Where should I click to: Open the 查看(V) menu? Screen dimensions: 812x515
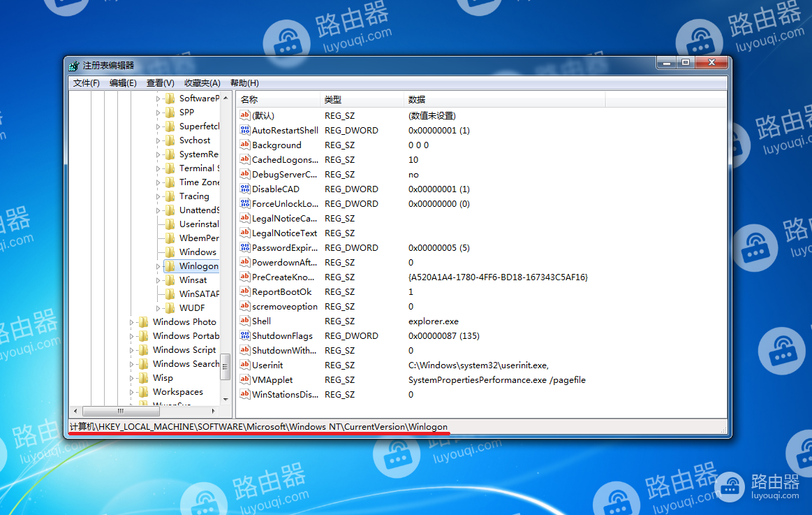tap(160, 83)
